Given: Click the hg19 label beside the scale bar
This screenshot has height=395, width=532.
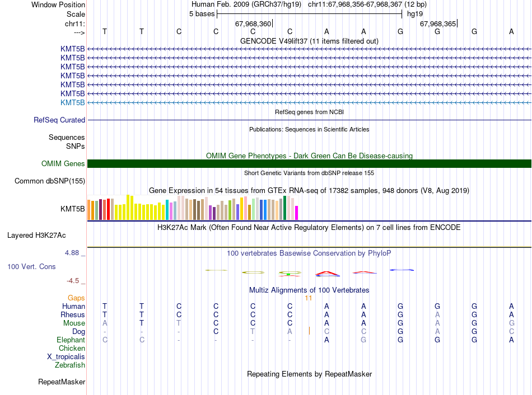Looking at the screenshot, I should pyautogui.click(x=415, y=14).
